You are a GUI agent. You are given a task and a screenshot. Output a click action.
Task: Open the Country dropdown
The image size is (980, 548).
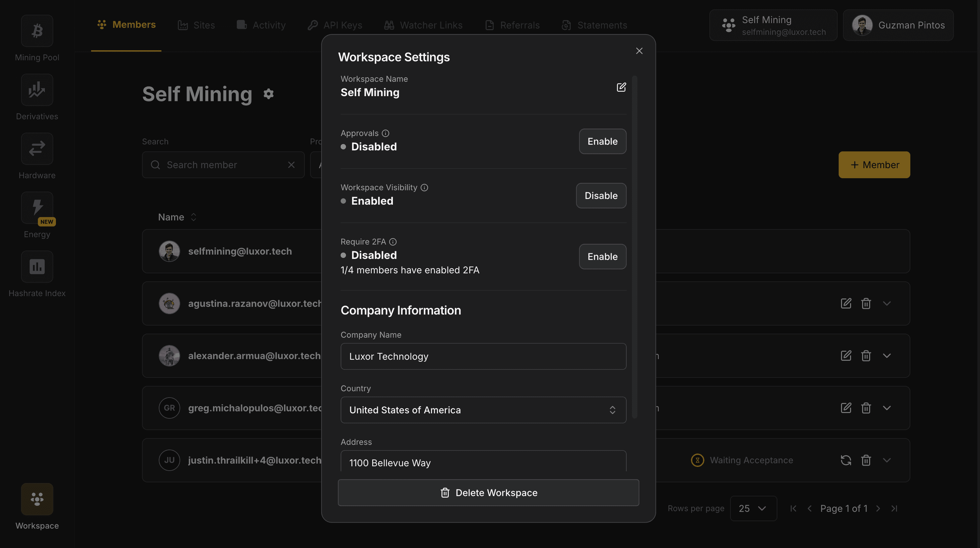(x=483, y=410)
